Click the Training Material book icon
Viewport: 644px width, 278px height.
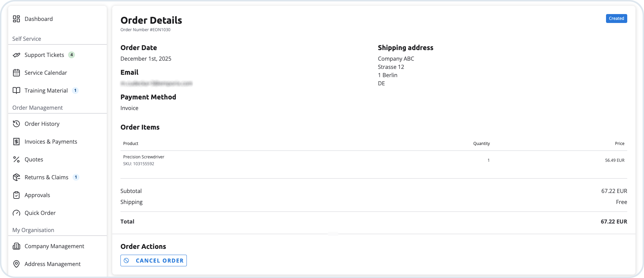[16, 90]
